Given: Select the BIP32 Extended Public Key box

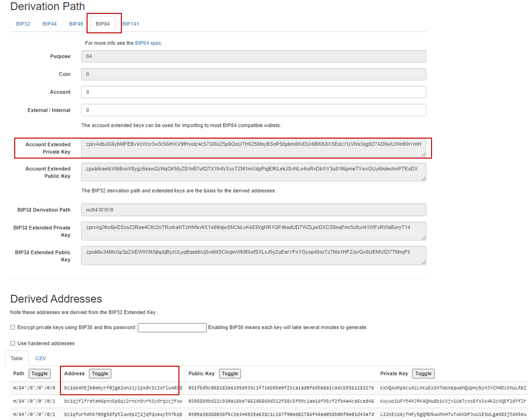Looking at the screenshot, I should coord(254,256).
